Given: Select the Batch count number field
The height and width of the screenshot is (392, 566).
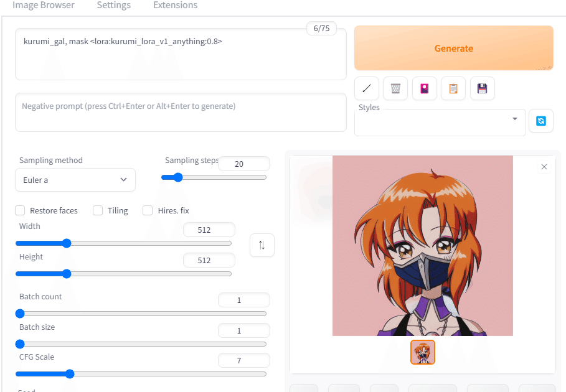Looking at the screenshot, I should (244, 300).
